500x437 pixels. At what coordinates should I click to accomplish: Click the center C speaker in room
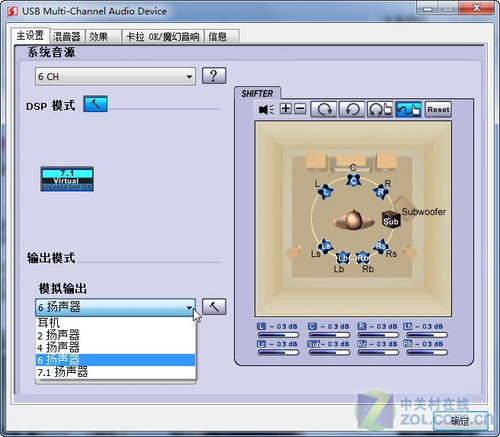[x=353, y=180]
